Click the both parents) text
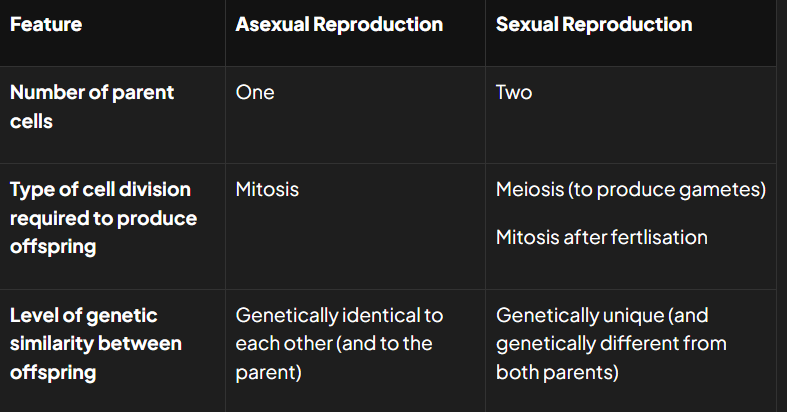This screenshot has height=412, width=787. (557, 372)
